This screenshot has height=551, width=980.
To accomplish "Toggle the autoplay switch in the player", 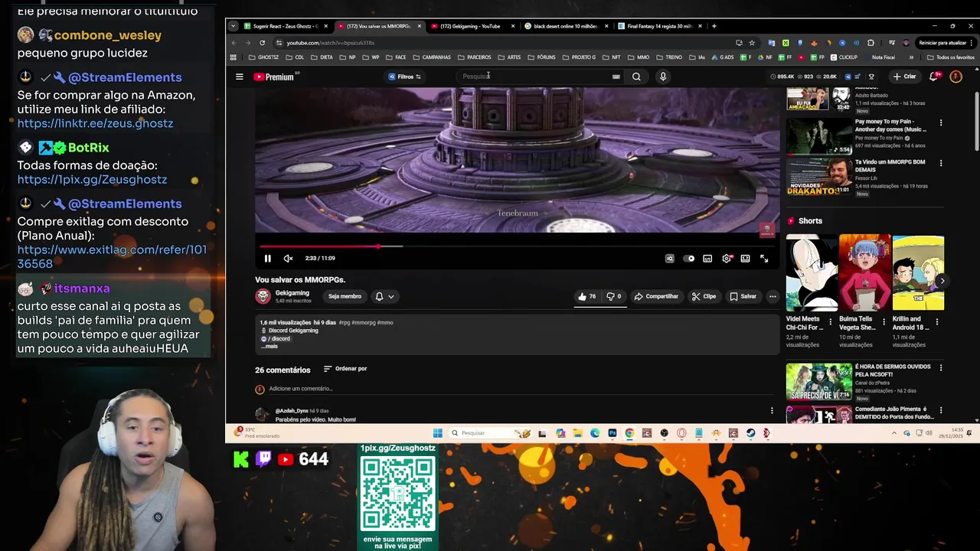I will click(x=688, y=259).
